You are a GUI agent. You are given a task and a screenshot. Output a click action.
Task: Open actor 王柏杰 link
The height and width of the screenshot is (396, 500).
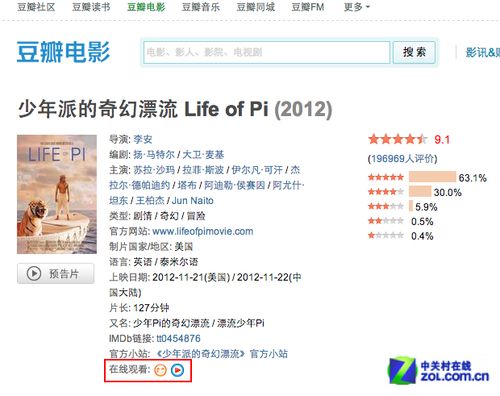150,201
